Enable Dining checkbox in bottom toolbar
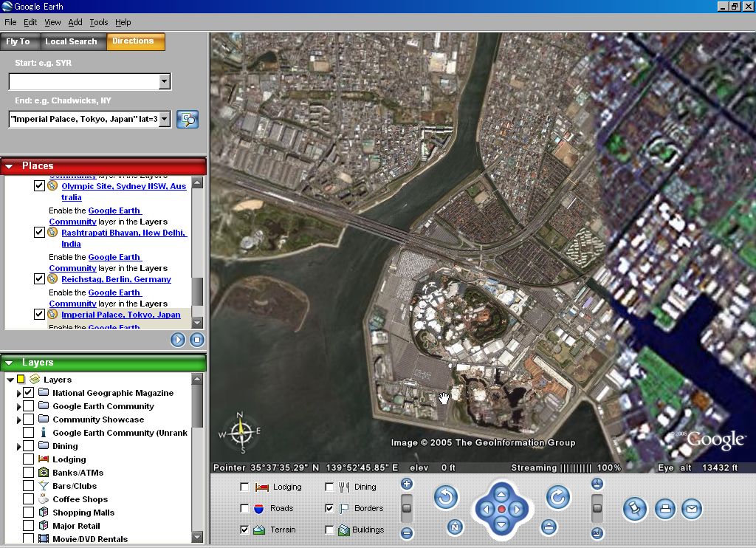The height and width of the screenshot is (548, 756). tap(329, 487)
